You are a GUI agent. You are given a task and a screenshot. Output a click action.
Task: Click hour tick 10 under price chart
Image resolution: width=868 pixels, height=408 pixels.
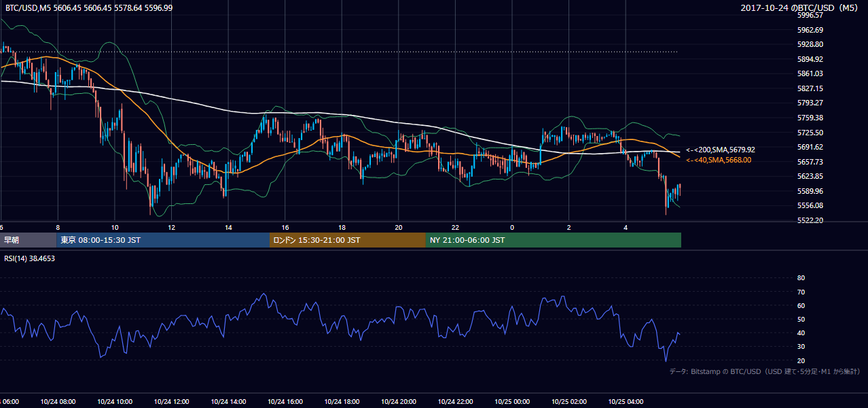point(115,228)
